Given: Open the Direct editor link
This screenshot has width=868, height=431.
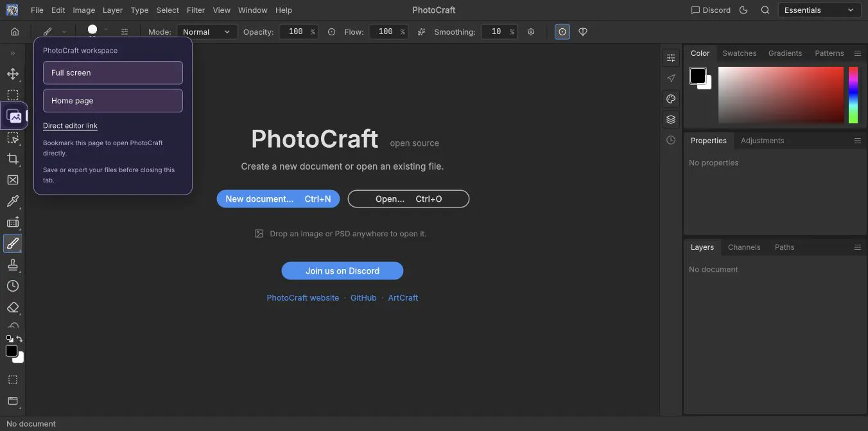Looking at the screenshot, I should pyautogui.click(x=70, y=126).
